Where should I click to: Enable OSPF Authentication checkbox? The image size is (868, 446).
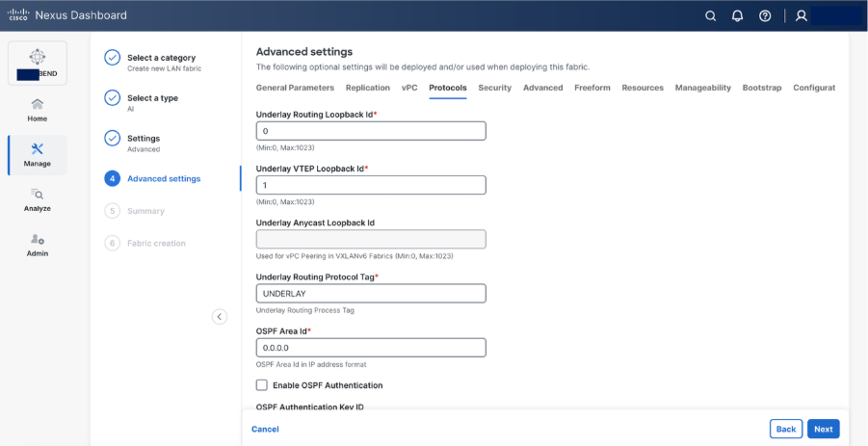(262, 385)
